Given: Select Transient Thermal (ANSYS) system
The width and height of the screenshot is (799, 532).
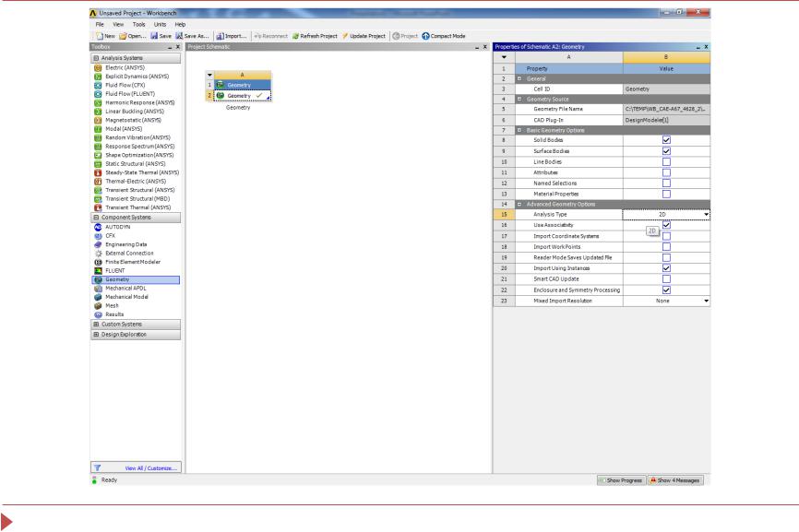Looking at the screenshot, I should [136, 207].
